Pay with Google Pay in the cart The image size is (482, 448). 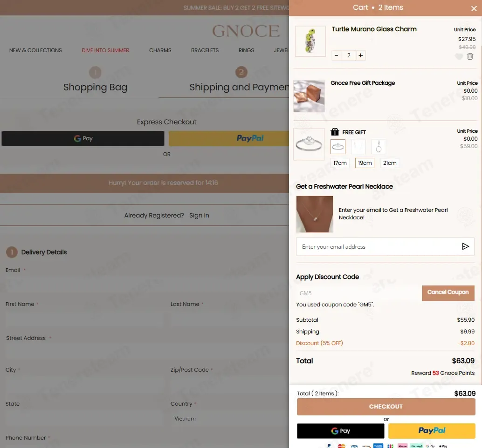point(341,431)
